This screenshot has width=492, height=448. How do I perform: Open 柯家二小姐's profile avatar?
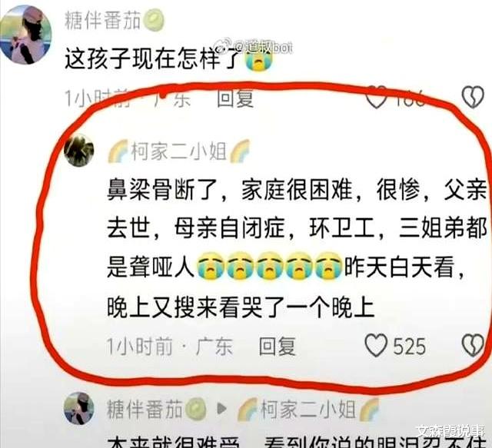(78, 150)
